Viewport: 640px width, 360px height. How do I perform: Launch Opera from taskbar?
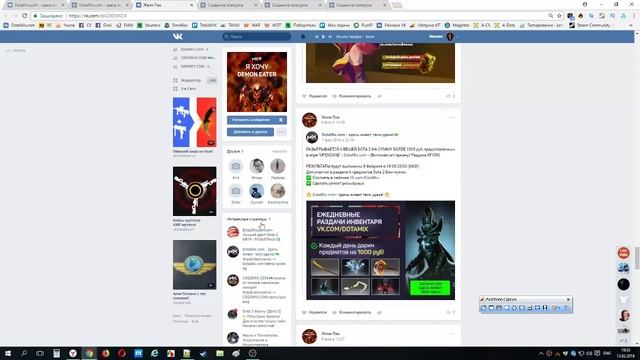[122, 353]
